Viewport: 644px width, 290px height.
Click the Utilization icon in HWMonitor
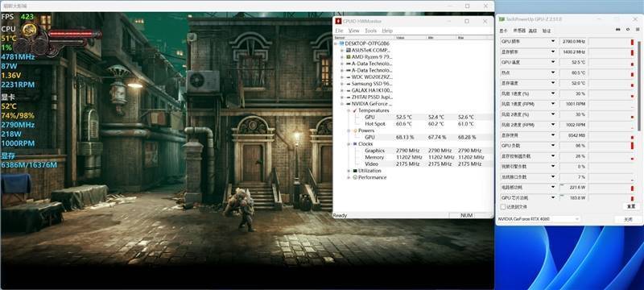click(x=355, y=171)
